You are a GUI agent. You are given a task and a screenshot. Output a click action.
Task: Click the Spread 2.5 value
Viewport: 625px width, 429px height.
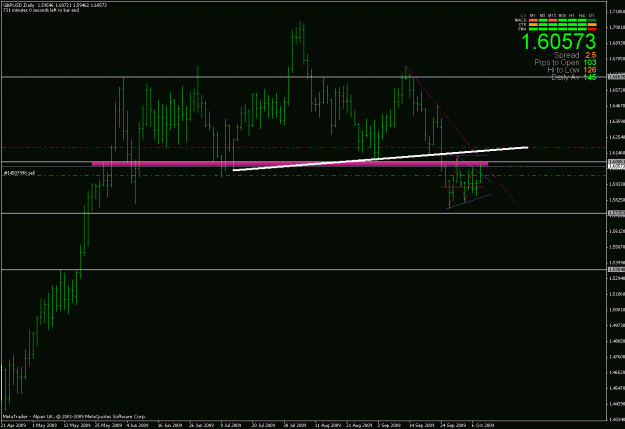click(x=591, y=55)
